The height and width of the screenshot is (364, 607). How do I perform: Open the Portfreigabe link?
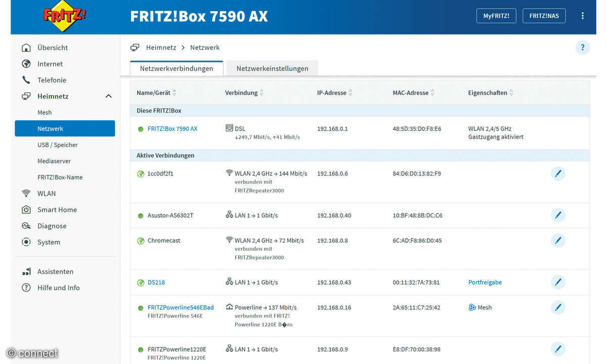click(485, 283)
